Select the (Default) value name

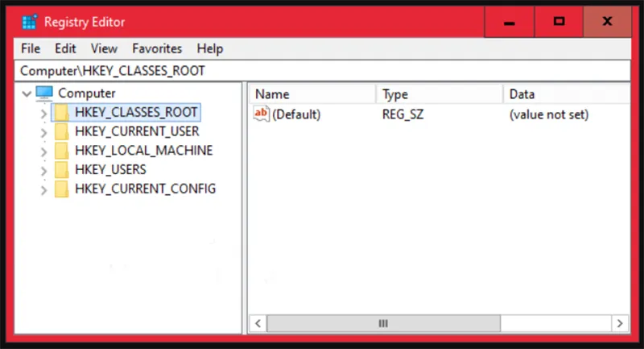296,114
